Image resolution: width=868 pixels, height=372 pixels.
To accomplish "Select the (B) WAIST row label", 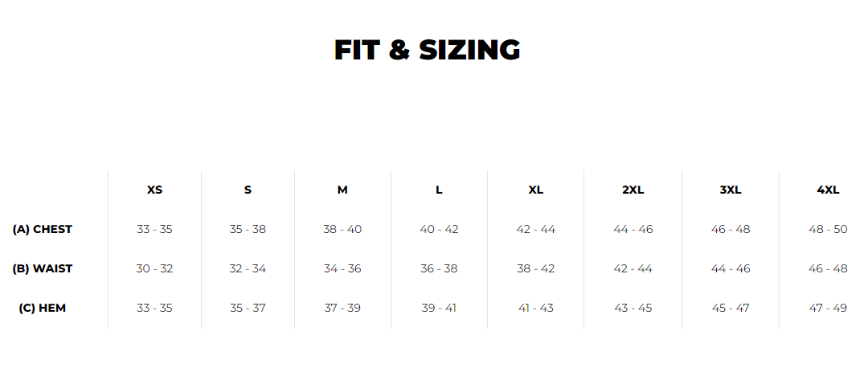I will coord(43,268).
